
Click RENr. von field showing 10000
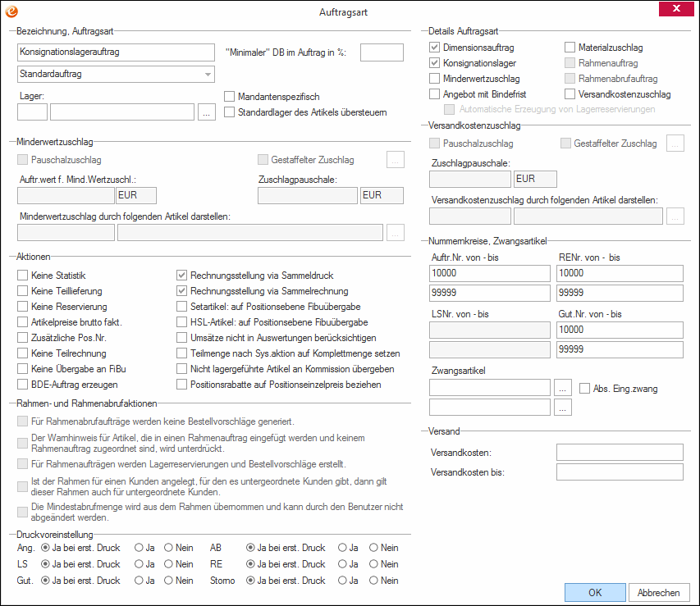pyautogui.click(x=620, y=273)
